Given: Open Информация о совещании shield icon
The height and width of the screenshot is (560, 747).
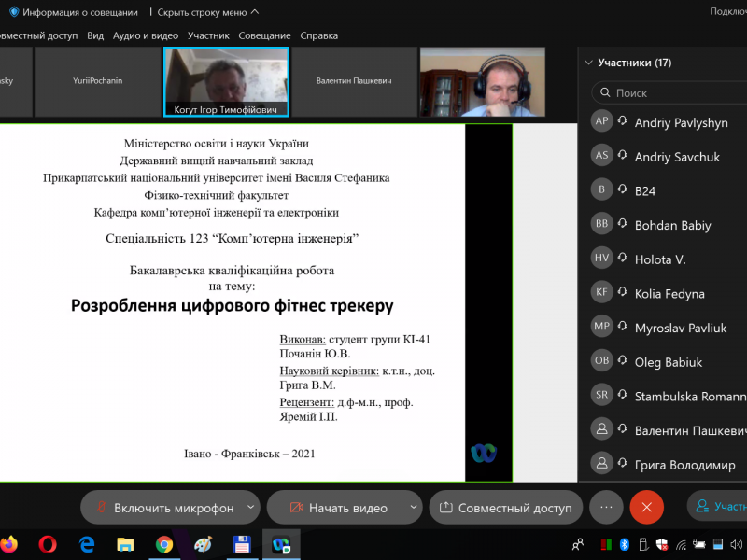Looking at the screenshot, I should click(x=14, y=12).
